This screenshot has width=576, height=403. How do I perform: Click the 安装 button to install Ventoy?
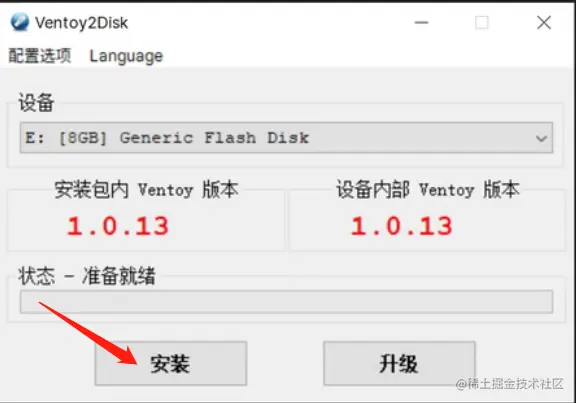pos(171,363)
